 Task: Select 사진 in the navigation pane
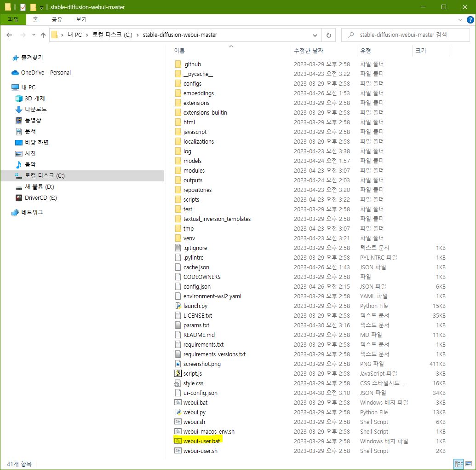(30, 153)
